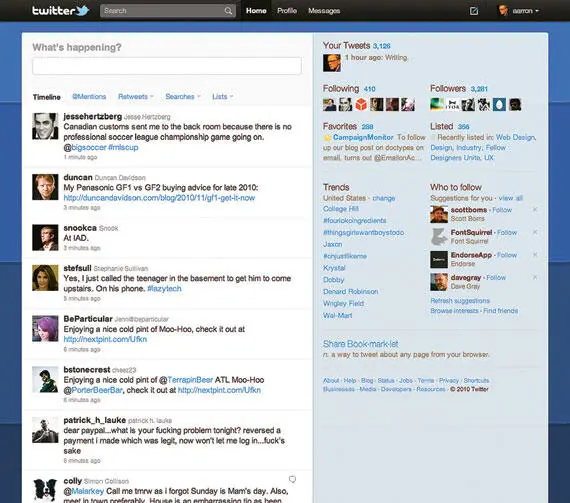
Task: Open the blue egg avatar under Followers
Action: (x=499, y=105)
